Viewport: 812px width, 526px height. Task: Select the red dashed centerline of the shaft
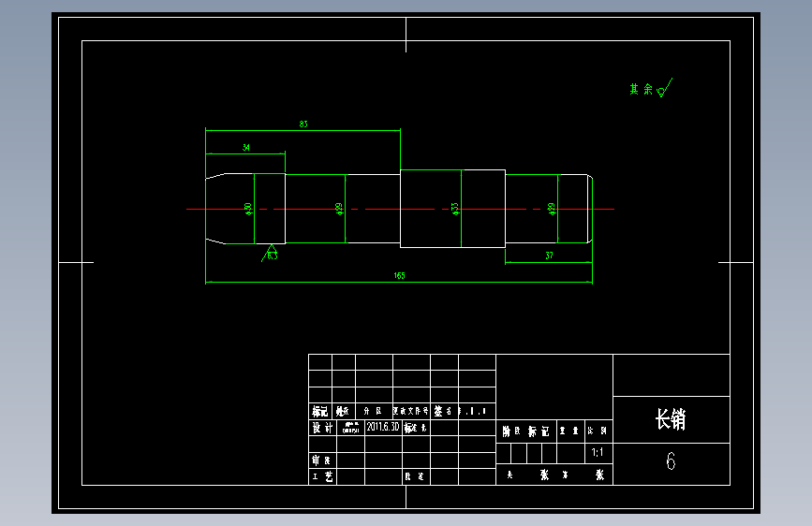coord(400,209)
